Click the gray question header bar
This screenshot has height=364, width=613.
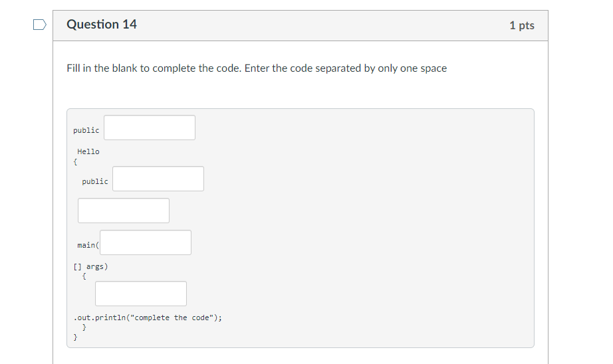click(x=301, y=25)
